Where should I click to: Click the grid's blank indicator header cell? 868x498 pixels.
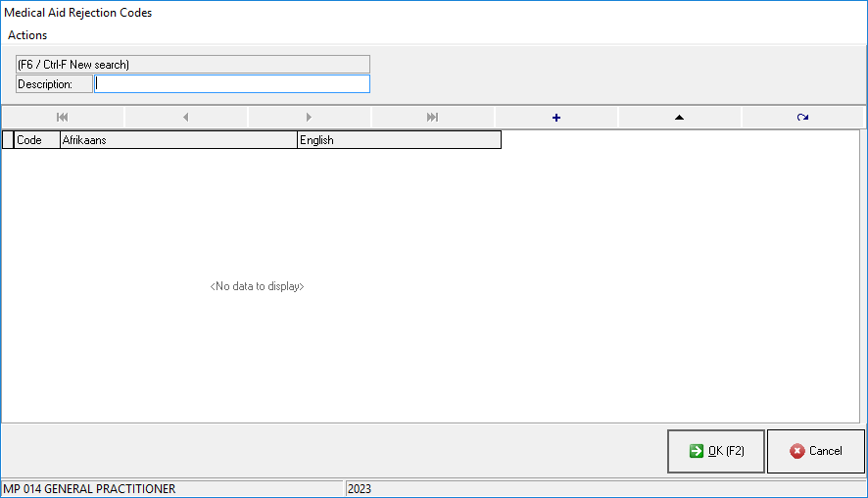tap(8, 140)
